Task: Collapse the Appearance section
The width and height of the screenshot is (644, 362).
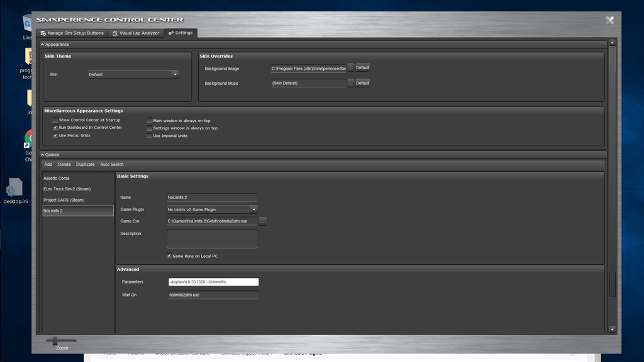Action: click(42, 45)
